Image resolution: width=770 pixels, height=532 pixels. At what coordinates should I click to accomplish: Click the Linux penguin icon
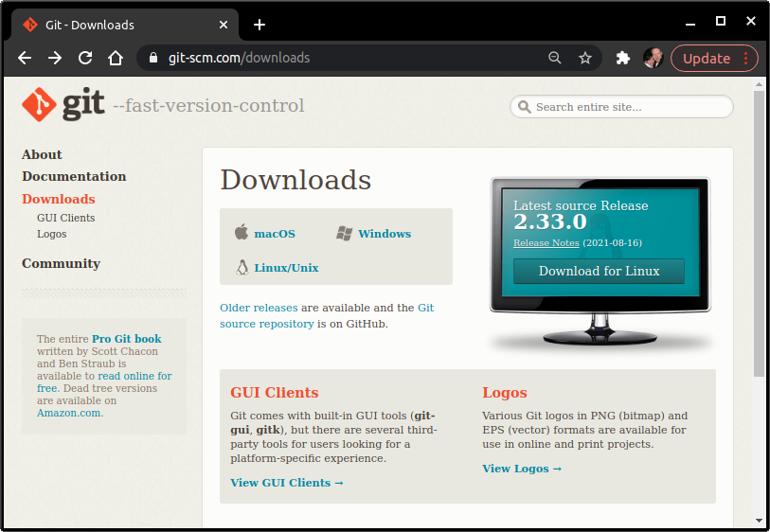242,268
